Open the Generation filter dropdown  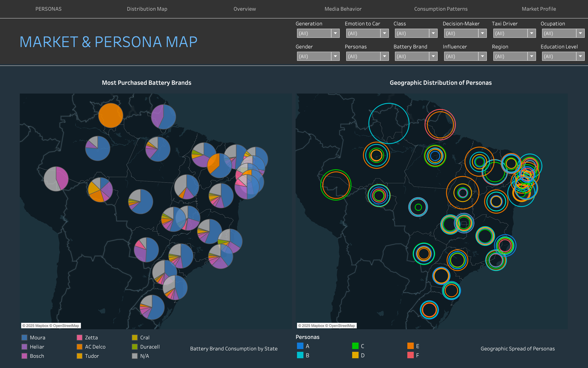(x=318, y=33)
